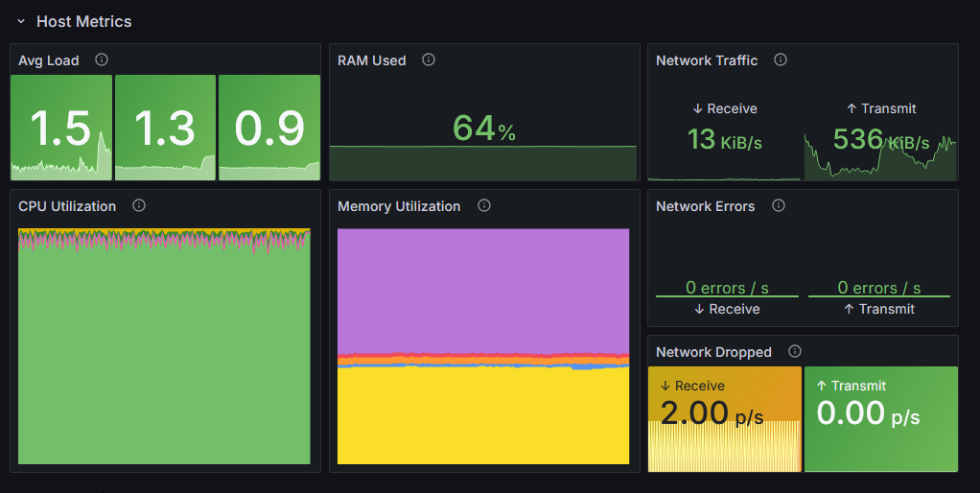
Task: Click the info icon beside RAM Used
Action: click(429, 59)
